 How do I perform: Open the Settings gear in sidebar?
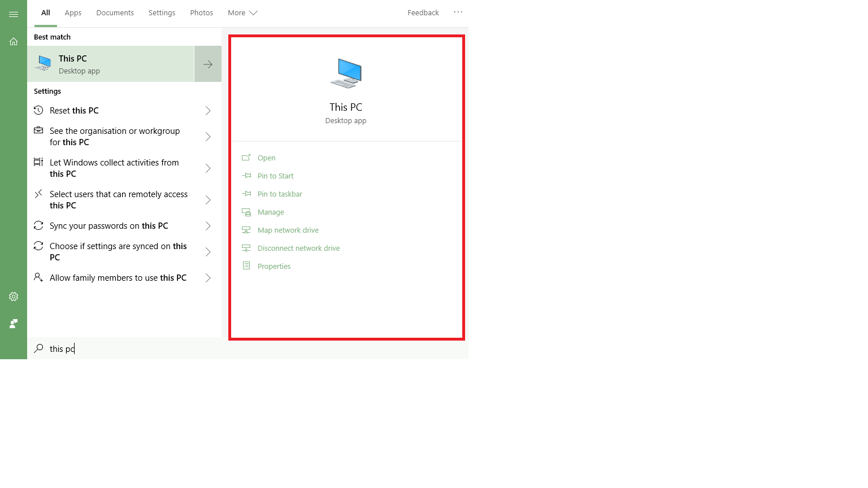pos(14,297)
